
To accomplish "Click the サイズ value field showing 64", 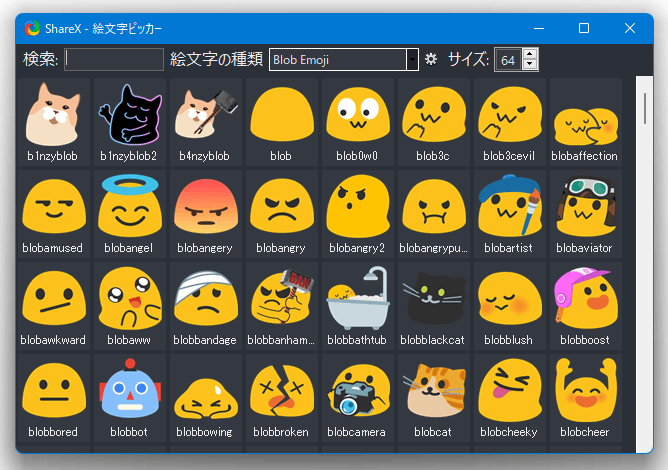I will point(508,60).
